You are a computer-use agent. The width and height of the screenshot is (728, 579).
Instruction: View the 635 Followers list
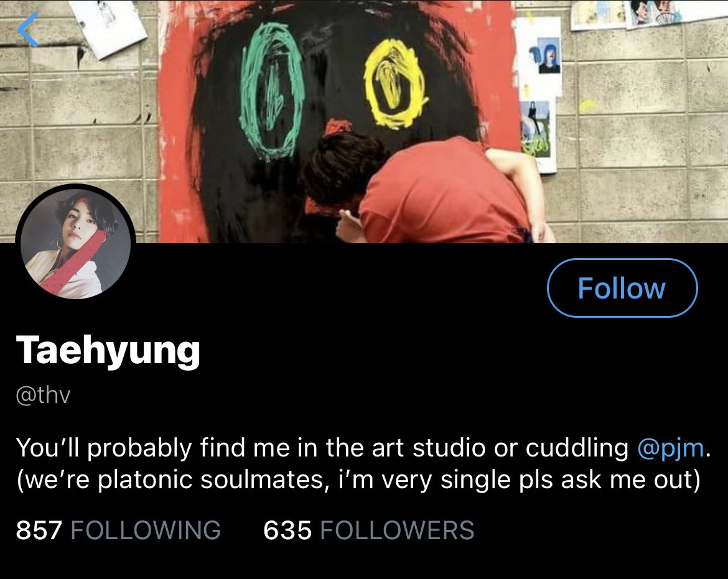click(368, 530)
